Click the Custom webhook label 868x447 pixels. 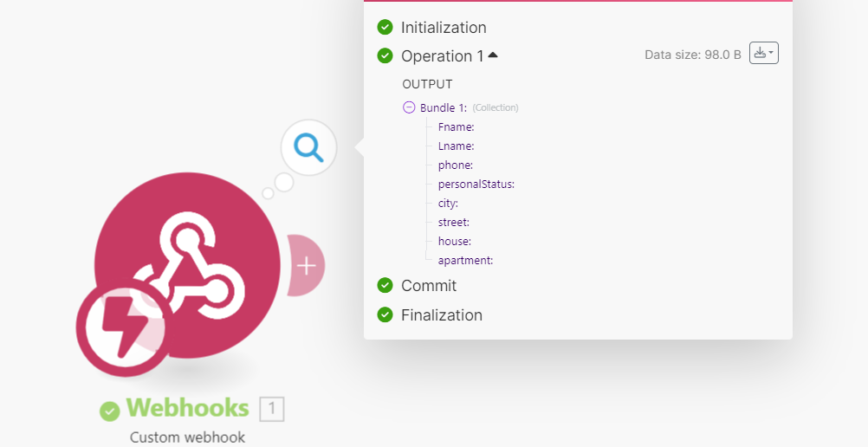pos(187,437)
